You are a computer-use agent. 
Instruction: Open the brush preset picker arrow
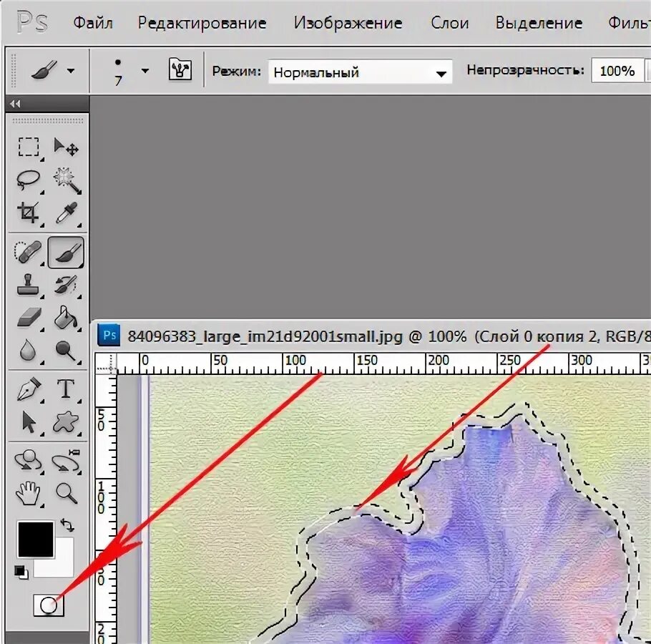145,71
